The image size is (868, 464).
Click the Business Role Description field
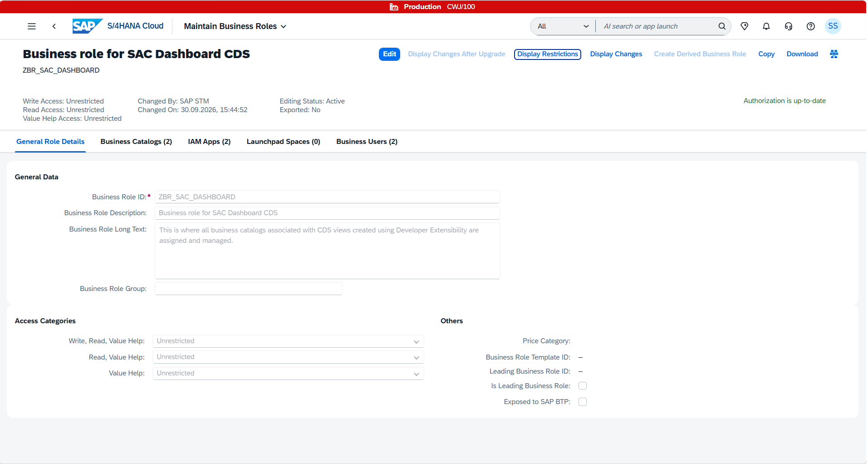327,213
